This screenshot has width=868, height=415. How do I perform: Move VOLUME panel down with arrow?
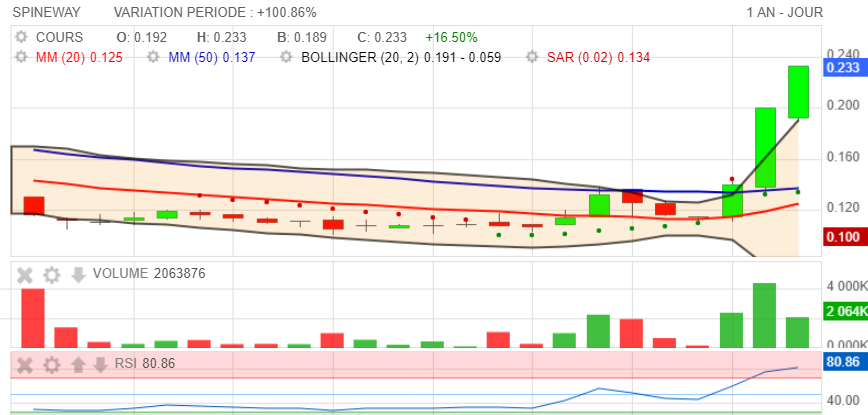click(78, 274)
